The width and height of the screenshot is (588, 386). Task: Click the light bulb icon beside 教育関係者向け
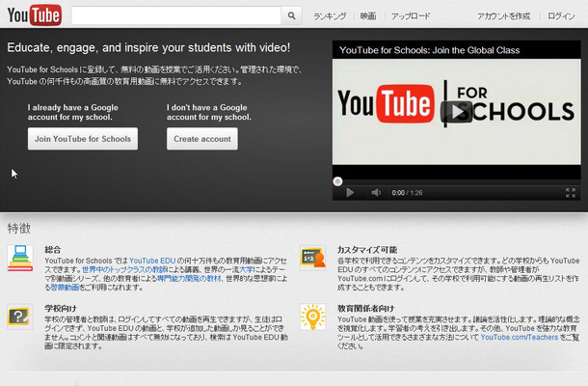point(312,317)
